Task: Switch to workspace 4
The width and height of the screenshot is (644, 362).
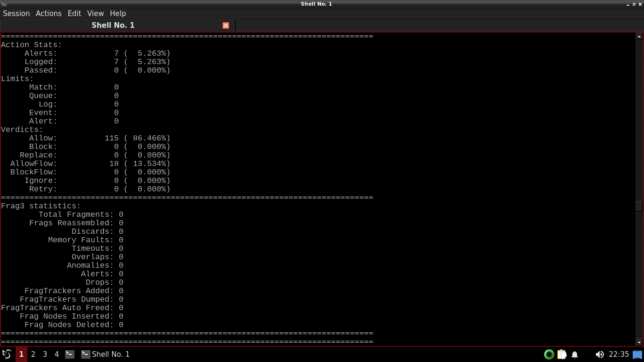Action: (57, 354)
